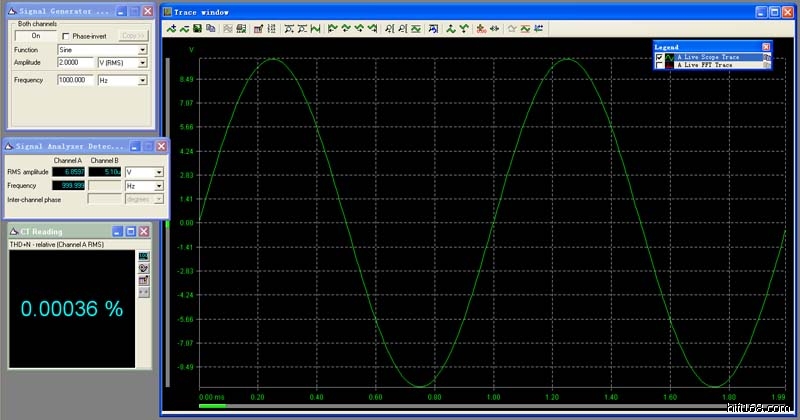Click the Live Scope Trace waveform icon in Legend
Image resolution: width=800 pixels, height=420 pixels.
point(669,57)
